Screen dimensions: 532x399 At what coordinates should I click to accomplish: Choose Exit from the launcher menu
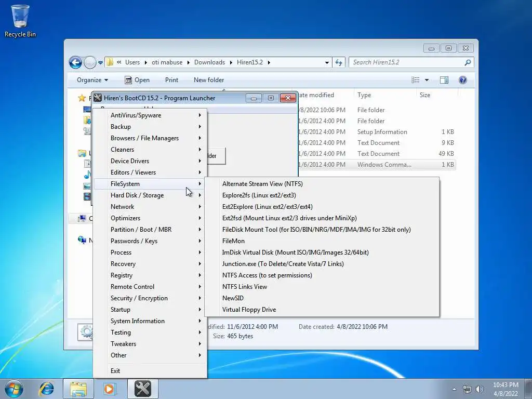(150, 371)
